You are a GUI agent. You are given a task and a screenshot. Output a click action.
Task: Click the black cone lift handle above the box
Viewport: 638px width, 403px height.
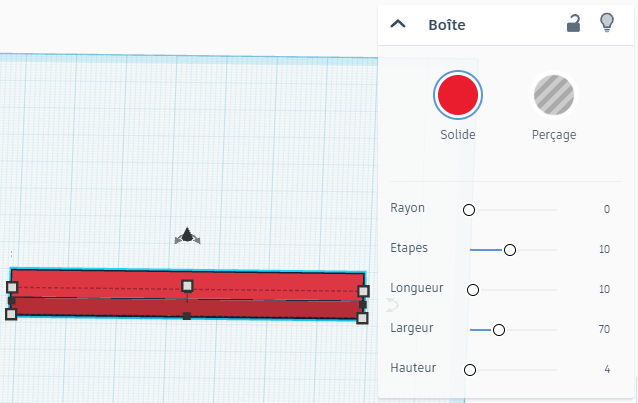[187, 235]
